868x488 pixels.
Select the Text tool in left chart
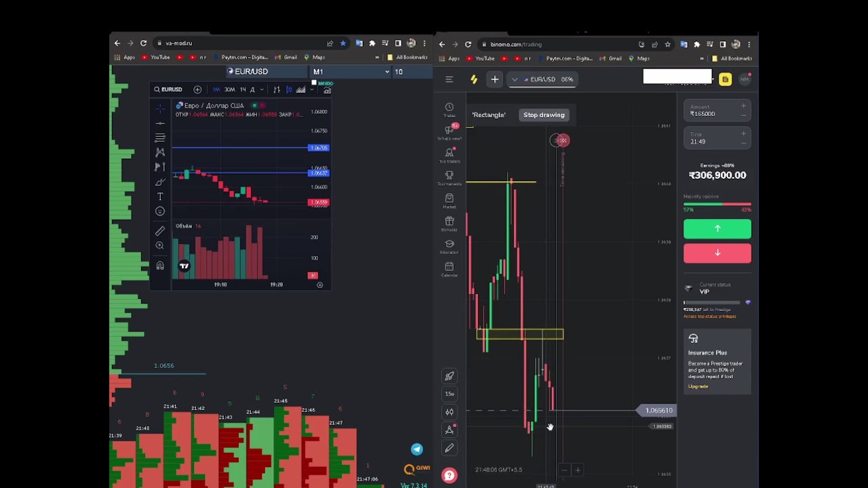pos(160,197)
